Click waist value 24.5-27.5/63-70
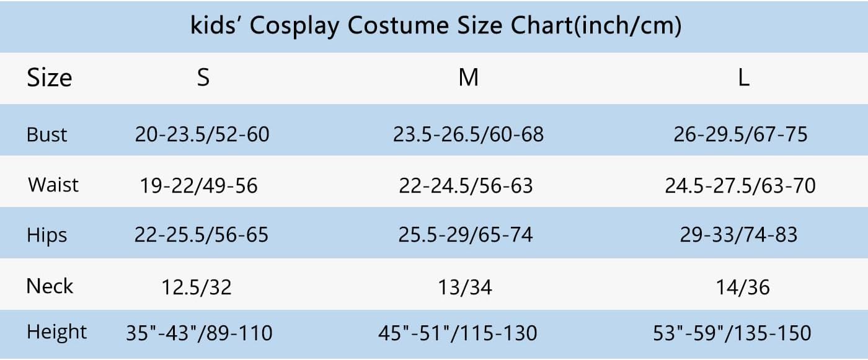The width and height of the screenshot is (868, 360). click(740, 185)
